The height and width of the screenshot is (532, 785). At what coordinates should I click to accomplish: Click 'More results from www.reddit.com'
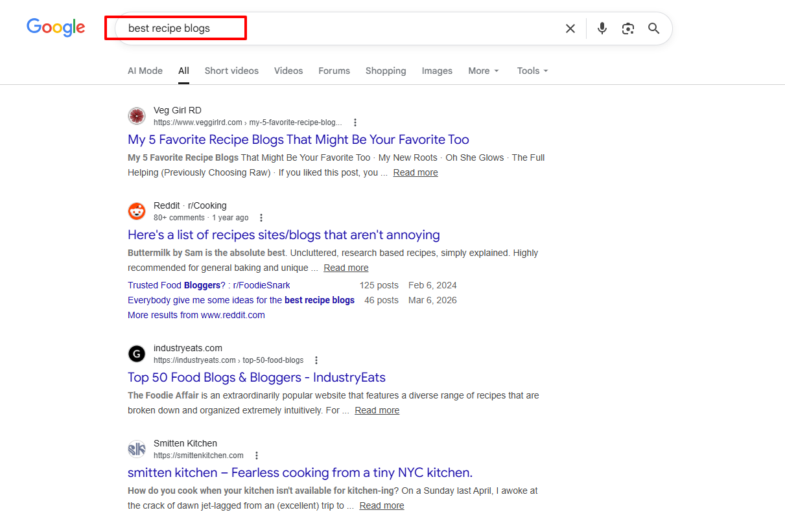point(196,315)
